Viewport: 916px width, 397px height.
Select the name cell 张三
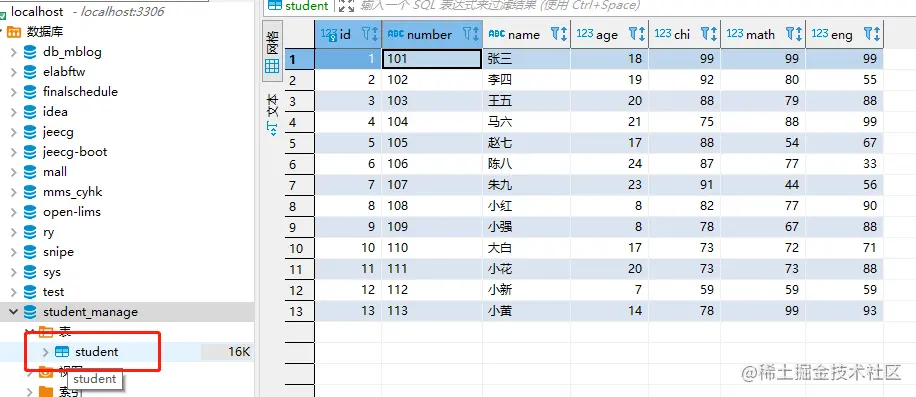526,58
